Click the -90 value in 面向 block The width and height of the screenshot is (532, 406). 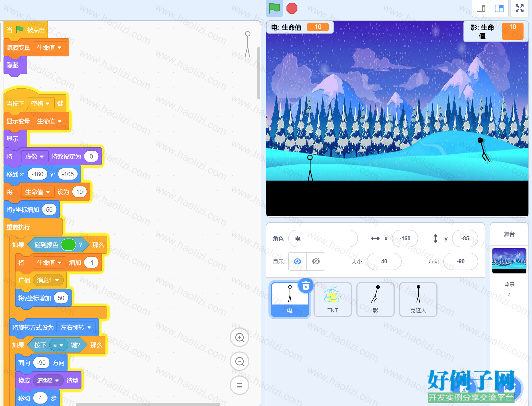[x=41, y=363]
